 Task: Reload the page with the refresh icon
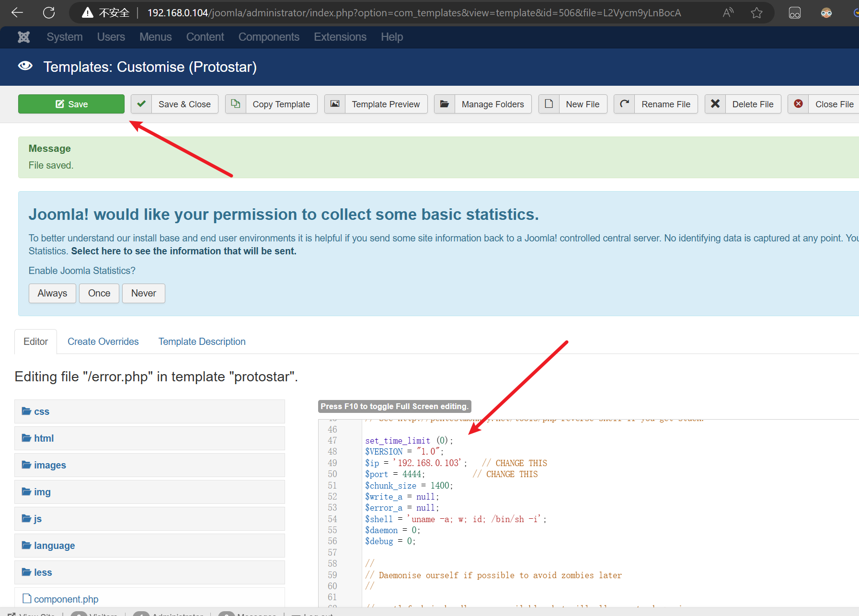tap(49, 12)
